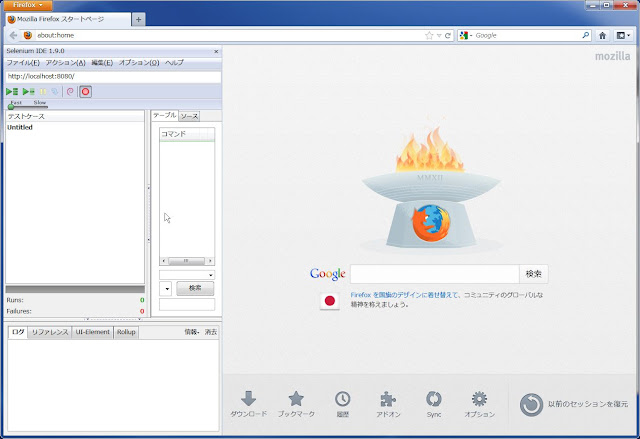Open アドオン add-ons puzzle icon

pyautogui.click(x=388, y=404)
